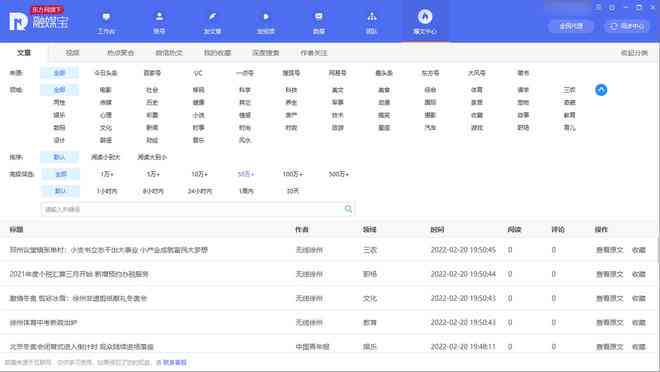The image size is (660, 372).
Task: Click 收藏 in the 三农 row
Action: tap(639, 250)
